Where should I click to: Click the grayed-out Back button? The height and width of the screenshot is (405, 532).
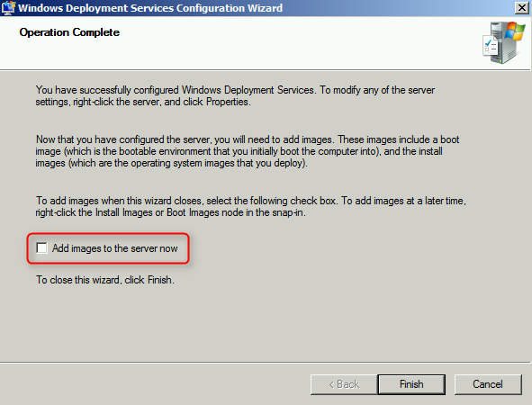pyautogui.click(x=344, y=384)
